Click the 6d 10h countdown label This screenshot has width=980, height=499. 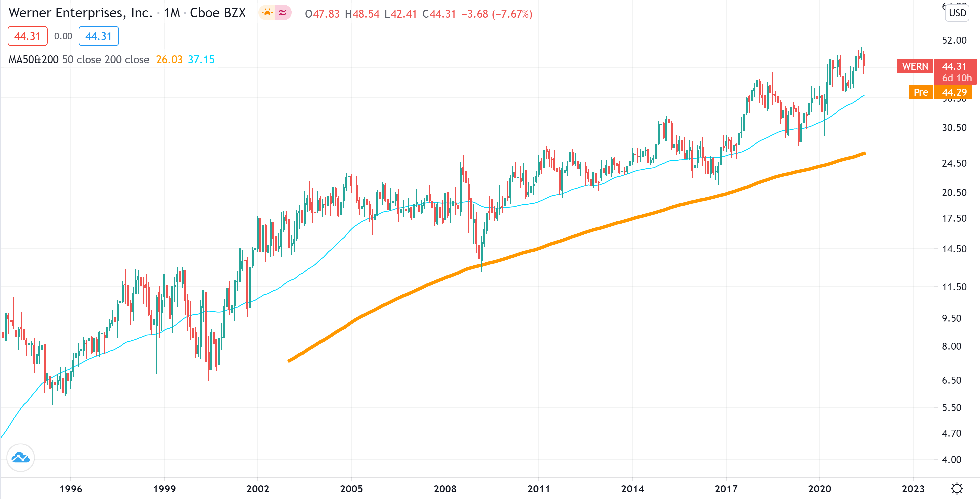956,78
